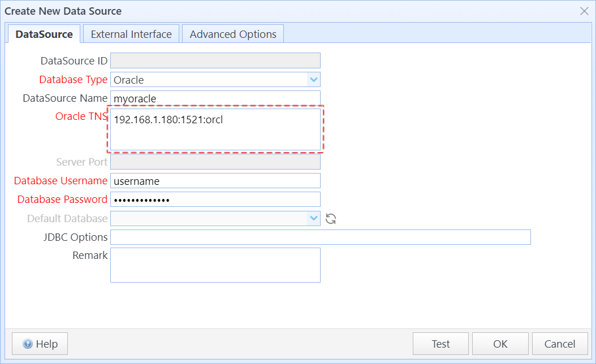Expand the Database Type dropdown arrow
This screenshot has height=364, width=596.
(x=314, y=80)
